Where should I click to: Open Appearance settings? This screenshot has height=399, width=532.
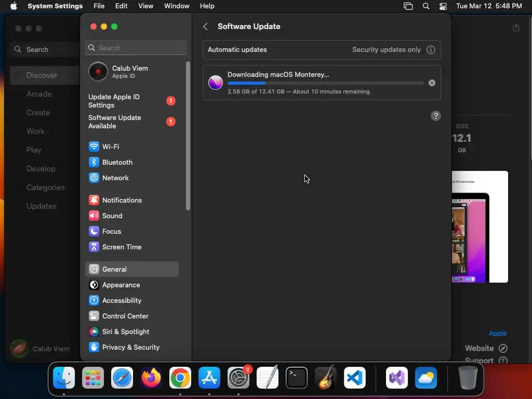131,285
